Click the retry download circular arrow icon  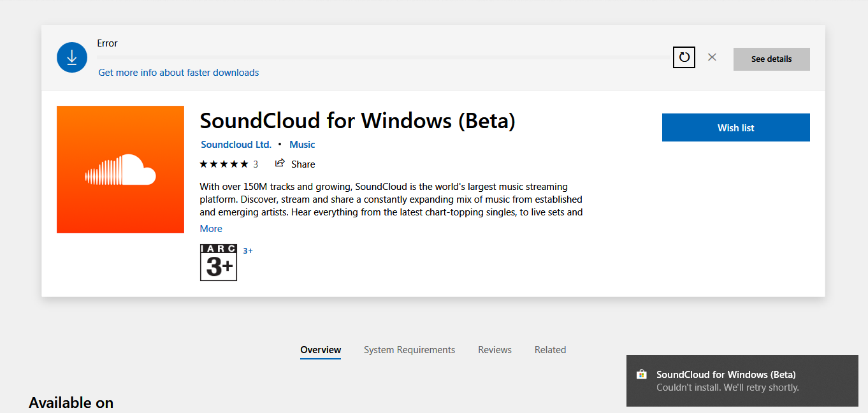click(x=684, y=57)
